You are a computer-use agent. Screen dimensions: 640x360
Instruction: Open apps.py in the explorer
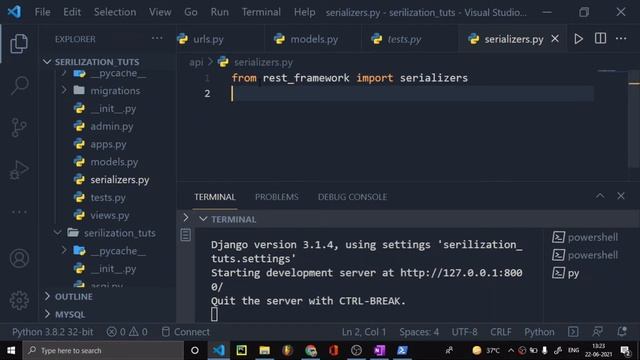[x=108, y=144]
